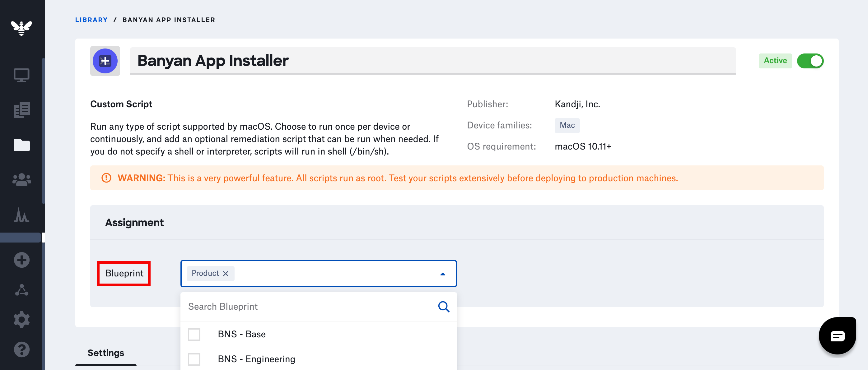
Task: Go to Library via the breadcrumb link
Action: click(x=91, y=20)
